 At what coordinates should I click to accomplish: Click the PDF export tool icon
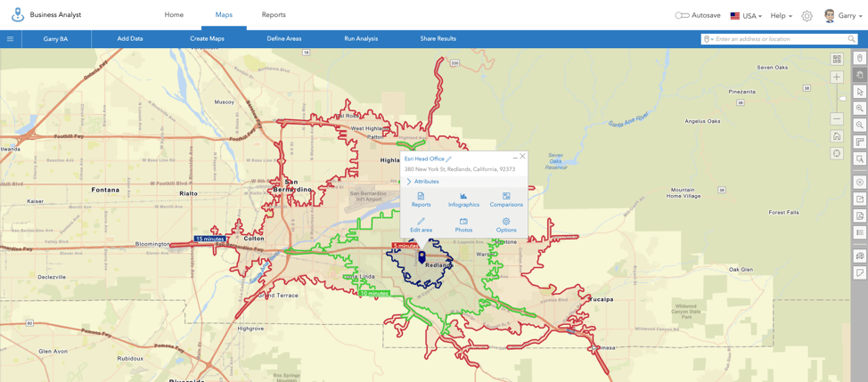860,215
